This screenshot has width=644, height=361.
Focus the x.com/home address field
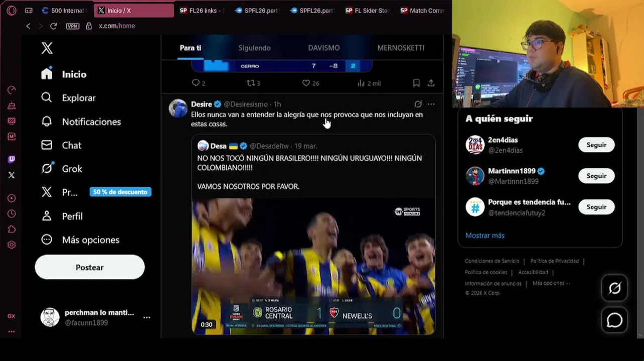117,26
